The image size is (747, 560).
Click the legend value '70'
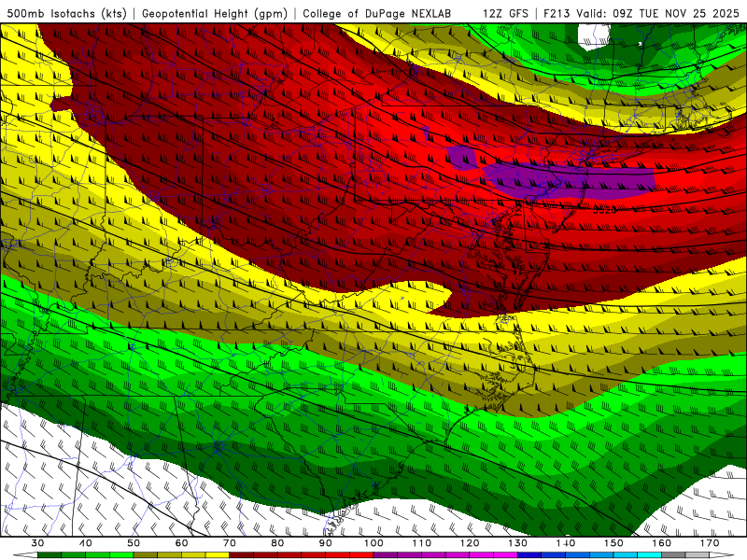tap(230, 543)
